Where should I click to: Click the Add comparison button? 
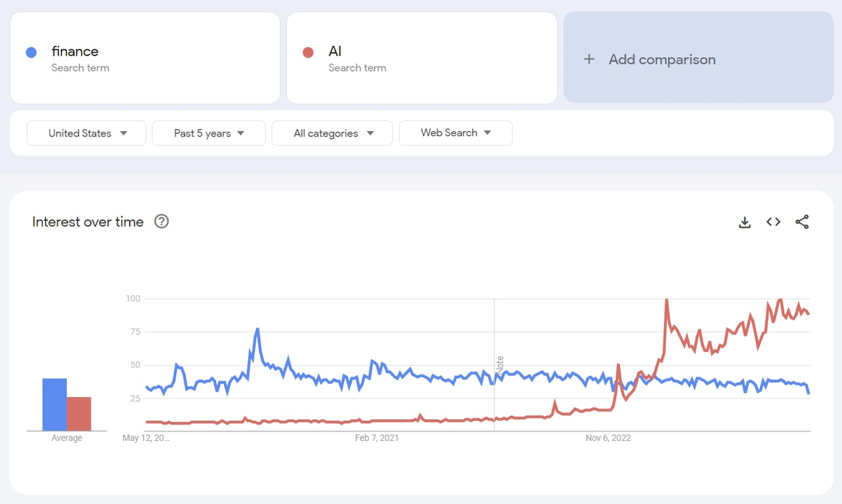[x=662, y=59]
